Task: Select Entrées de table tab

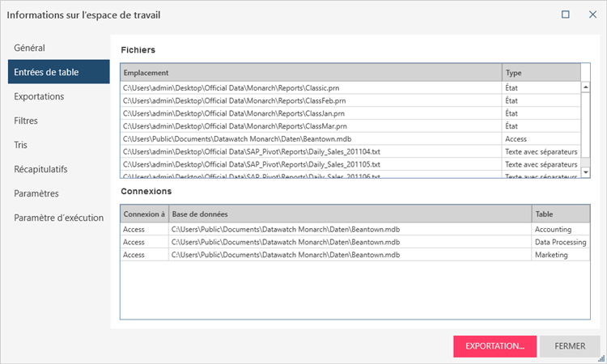Action: click(46, 72)
